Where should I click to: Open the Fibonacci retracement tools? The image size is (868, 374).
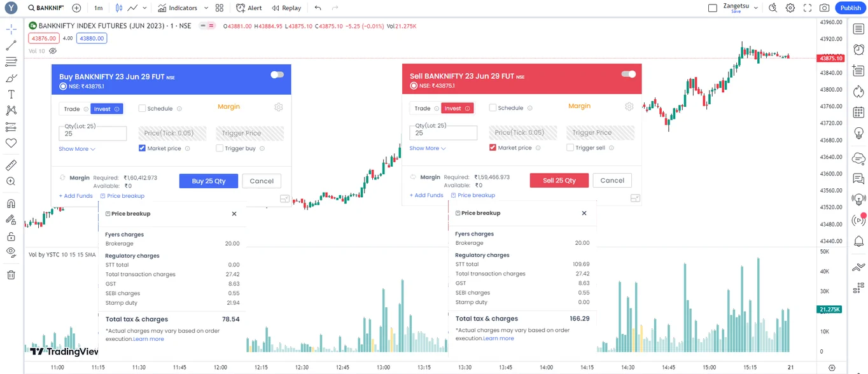click(11, 62)
